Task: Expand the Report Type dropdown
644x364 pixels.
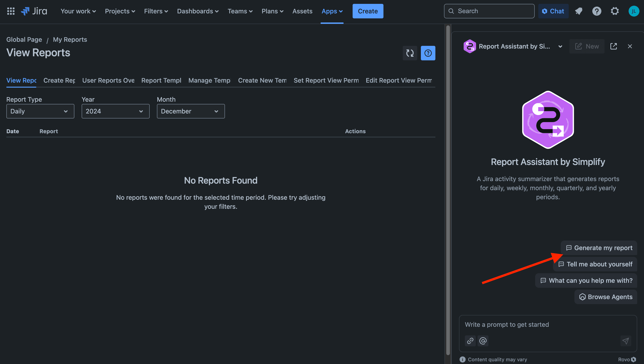Action: point(40,111)
